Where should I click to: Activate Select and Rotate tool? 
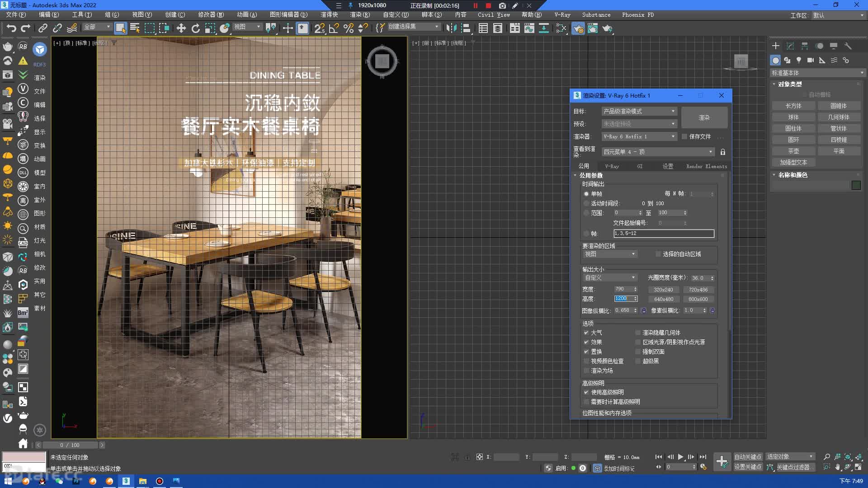click(195, 28)
